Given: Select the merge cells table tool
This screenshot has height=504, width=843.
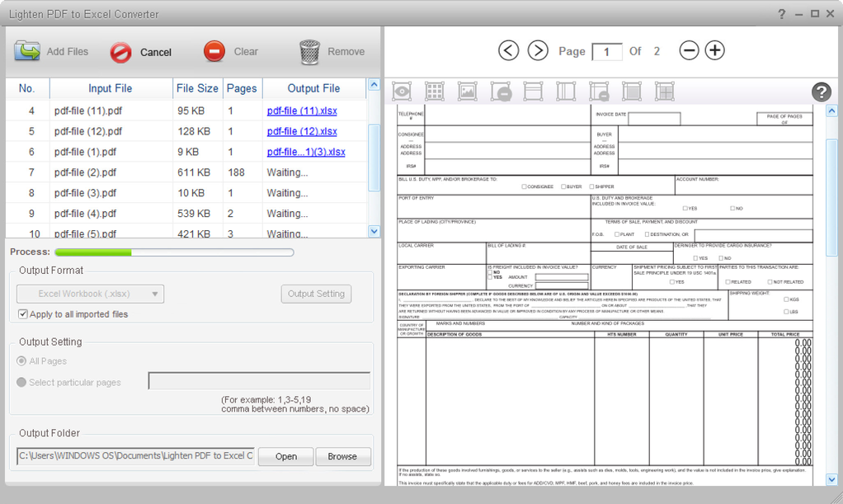Looking at the screenshot, I should point(665,92).
